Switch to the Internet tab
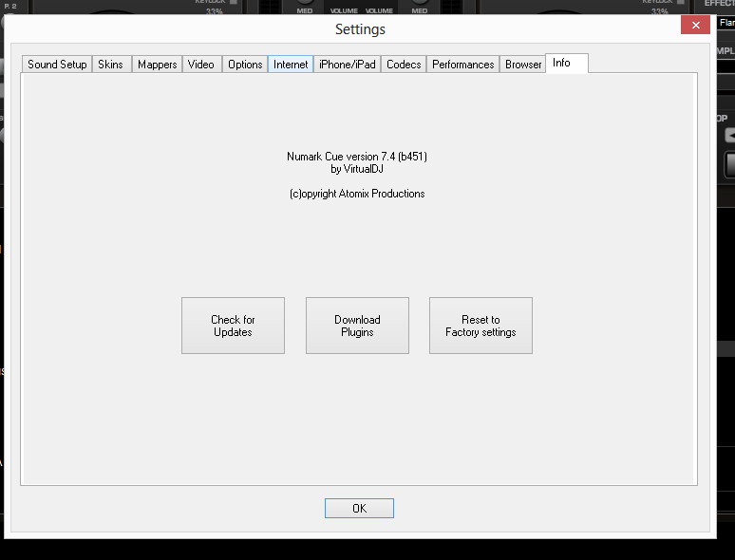The image size is (735, 560). [x=291, y=65]
